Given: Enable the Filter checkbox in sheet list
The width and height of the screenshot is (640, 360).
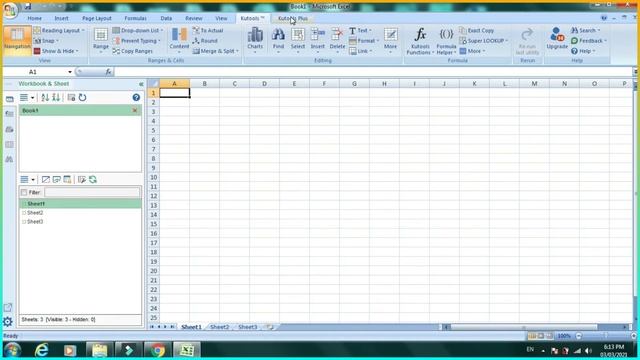Looking at the screenshot, I should point(24,192).
